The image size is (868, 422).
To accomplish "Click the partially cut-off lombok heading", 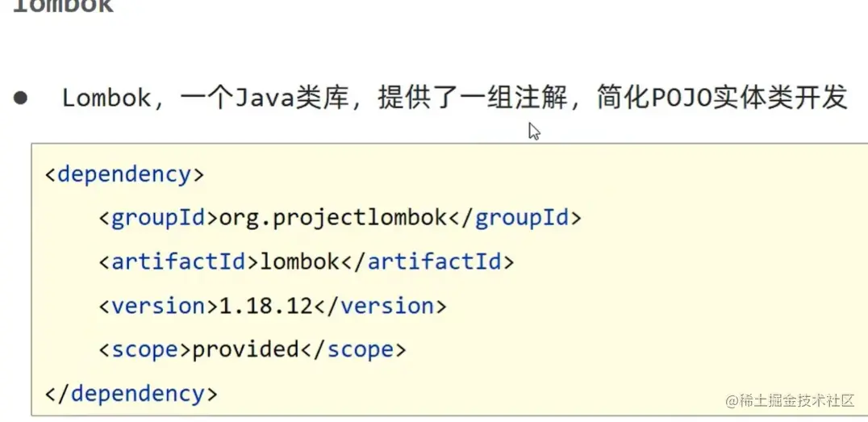I will tap(63, 6).
